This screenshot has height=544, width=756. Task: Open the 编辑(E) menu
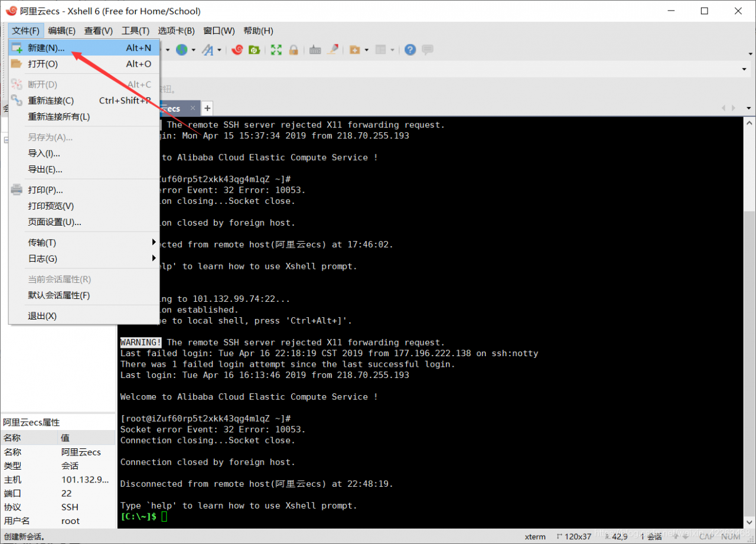62,31
